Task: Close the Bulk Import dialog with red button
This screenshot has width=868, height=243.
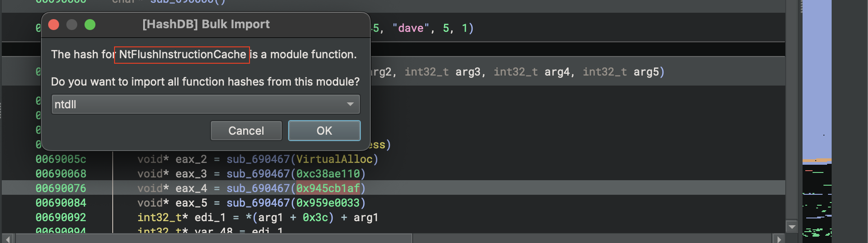Action: [x=54, y=25]
